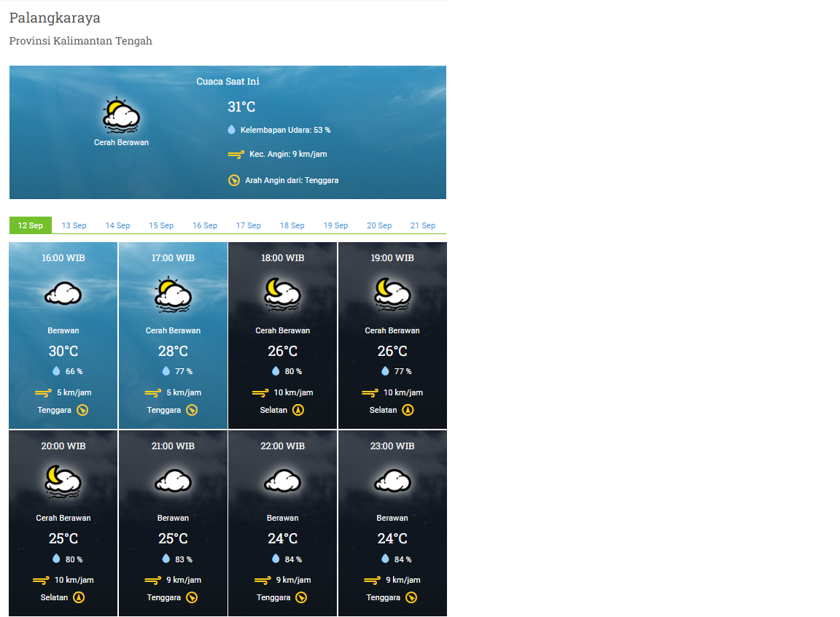840x617 pixels.
Task: Click the Kelembapan Udara: 53 % text
Action: pos(286,130)
